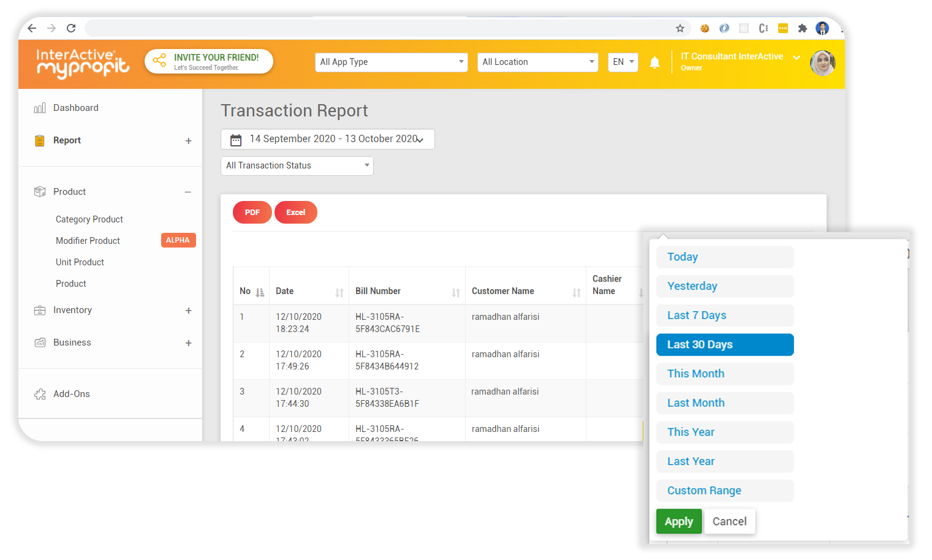Click the Add-Ons puzzle icon
932x560 pixels.
coord(39,393)
